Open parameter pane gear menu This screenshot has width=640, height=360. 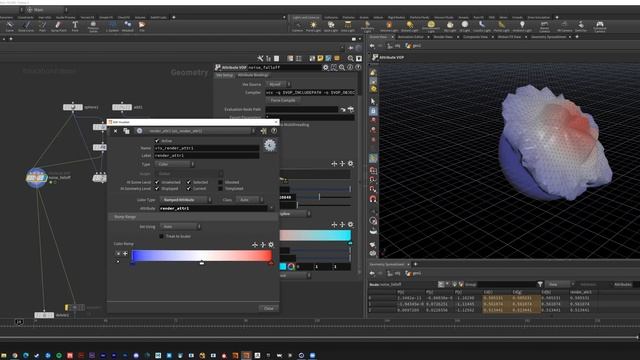pos(326,67)
